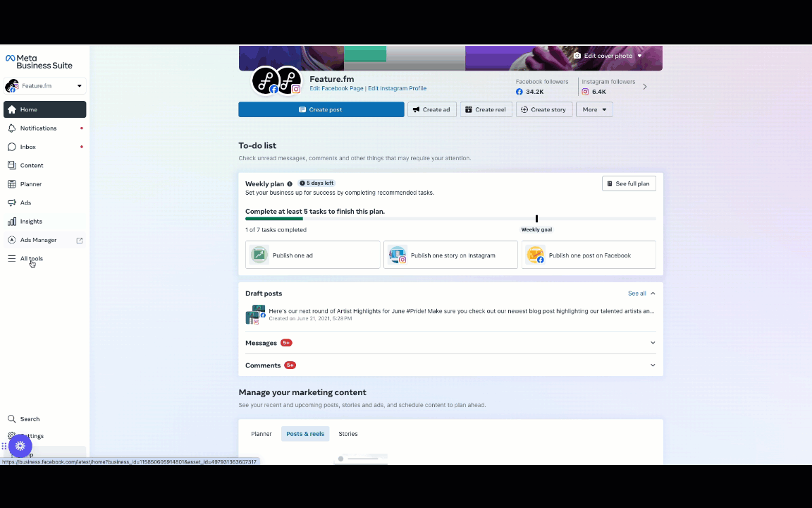812x508 pixels.
Task: Click the 5 days left badge
Action: tap(316, 183)
